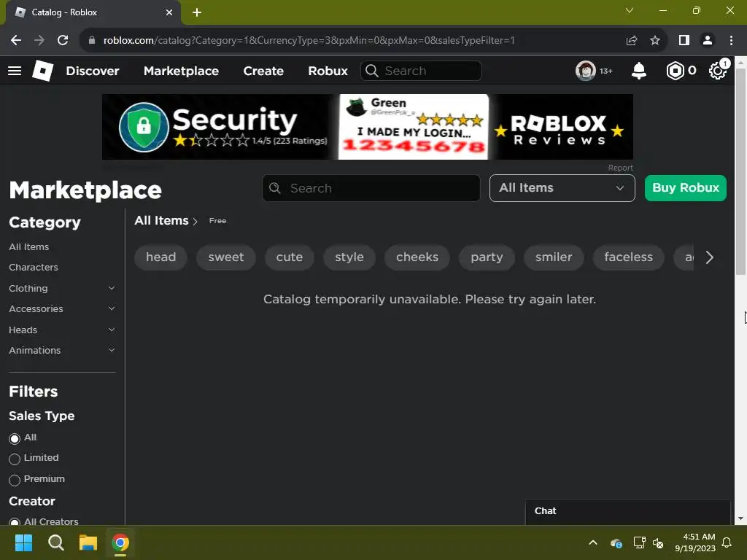The height and width of the screenshot is (560, 747).
Task: Open the avatar profile picture
Action: [585, 71]
